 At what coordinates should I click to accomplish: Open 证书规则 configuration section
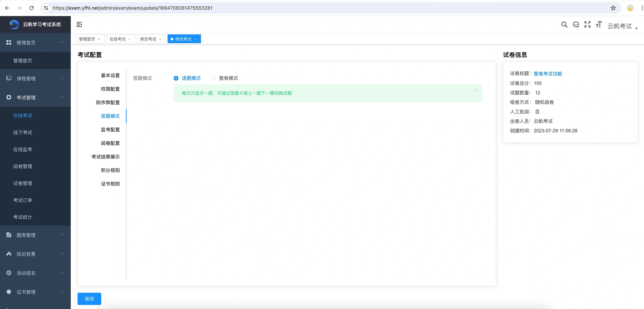(x=110, y=184)
